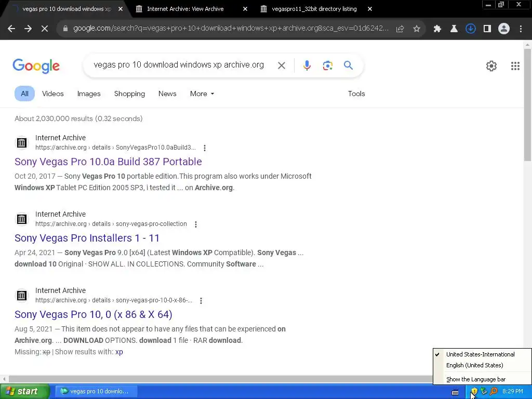The image size is (532, 399).
Task: Click the 8:29 PM system clock
Action: pyautogui.click(x=513, y=391)
